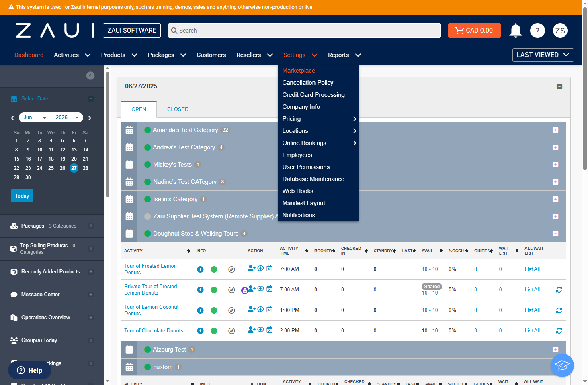Collapse the 06/27/2025 panel
This screenshot has height=385, width=588.
click(559, 86)
